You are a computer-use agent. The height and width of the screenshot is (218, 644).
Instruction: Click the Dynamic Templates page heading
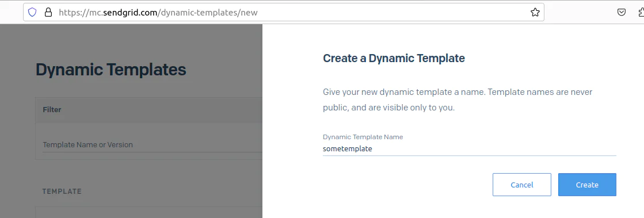111,70
